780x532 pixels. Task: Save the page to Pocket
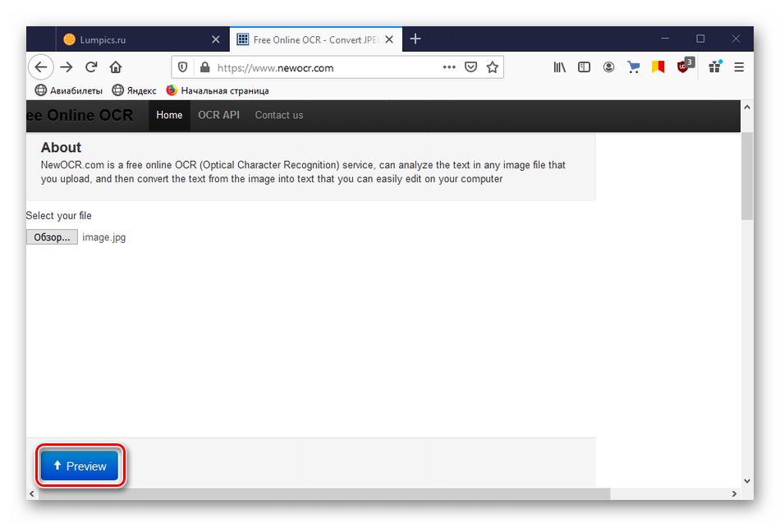(470, 67)
